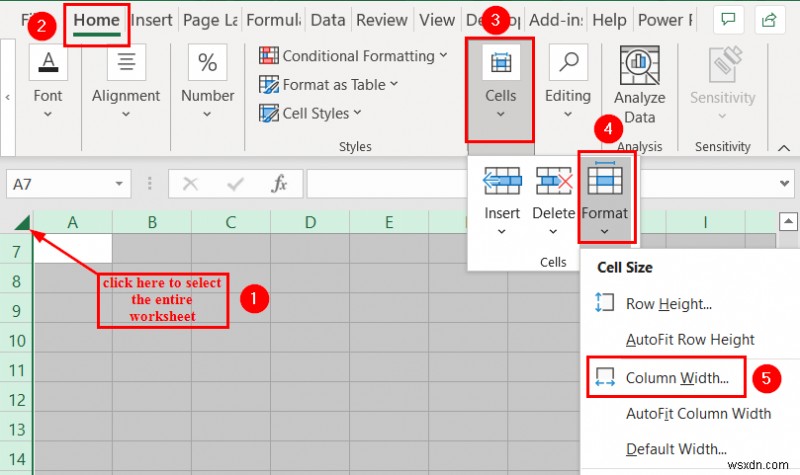Switch to the Insert tab

click(152, 20)
